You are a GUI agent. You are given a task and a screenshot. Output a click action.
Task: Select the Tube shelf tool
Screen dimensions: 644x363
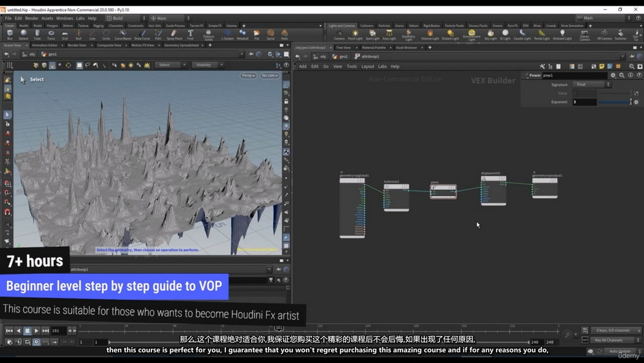[37, 35]
